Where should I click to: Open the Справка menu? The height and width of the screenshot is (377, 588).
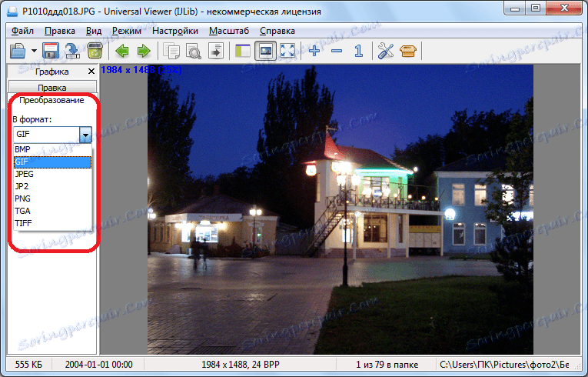pyautogui.click(x=277, y=31)
